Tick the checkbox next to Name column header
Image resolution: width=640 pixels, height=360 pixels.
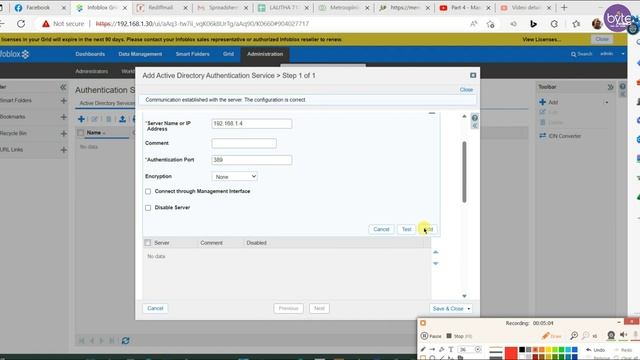pos(80,133)
